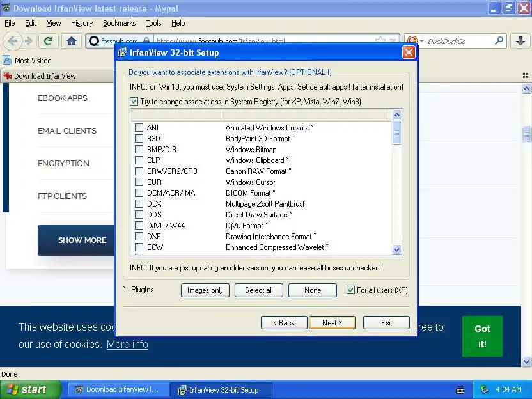Click browser page scroll-down arrow

click(x=526, y=361)
